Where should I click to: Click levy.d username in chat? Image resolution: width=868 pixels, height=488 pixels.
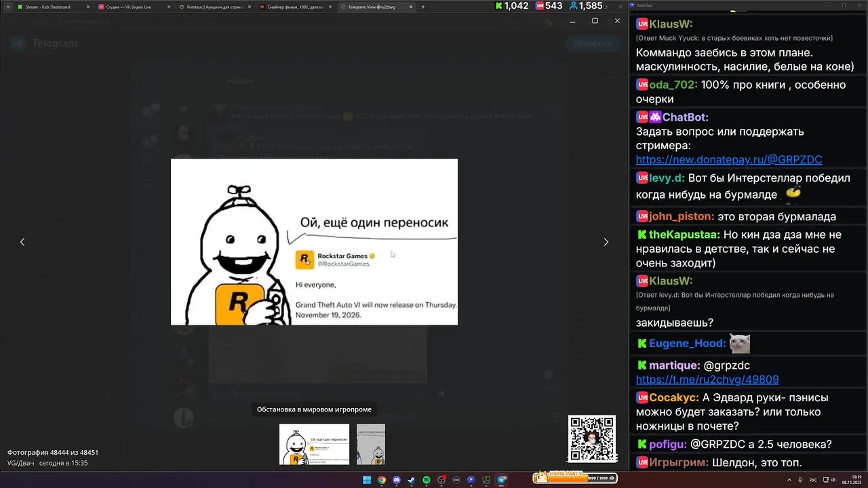(x=667, y=178)
